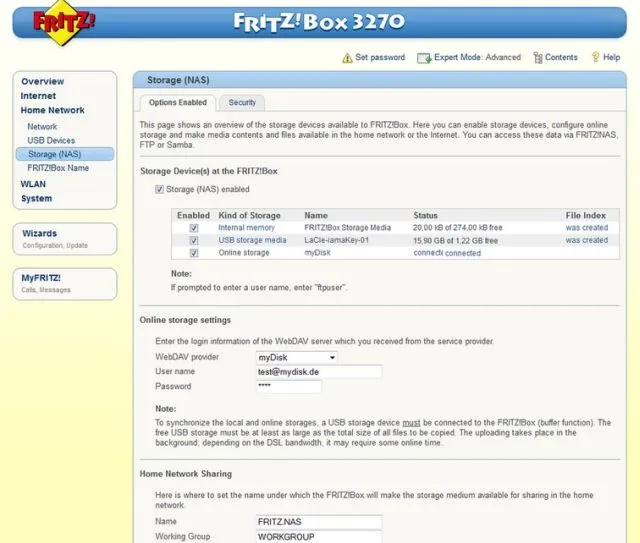Click the USB storage media link
The width and height of the screenshot is (640, 543).
coord(252,240)
